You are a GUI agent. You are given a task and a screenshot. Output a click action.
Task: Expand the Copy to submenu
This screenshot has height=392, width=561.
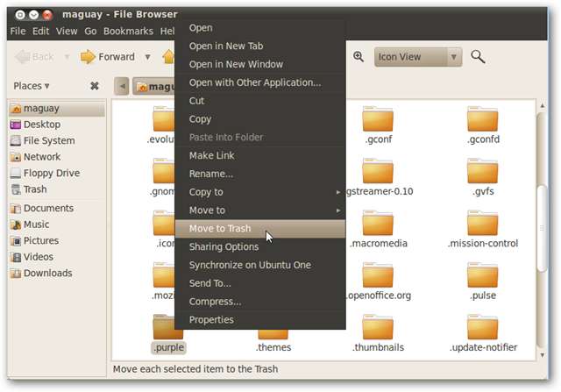[260, 192]
